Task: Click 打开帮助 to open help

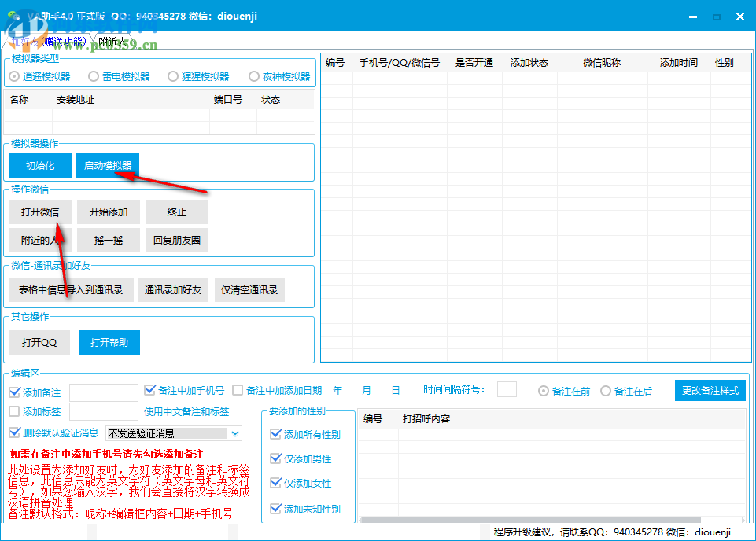Action: coord(109,342)
